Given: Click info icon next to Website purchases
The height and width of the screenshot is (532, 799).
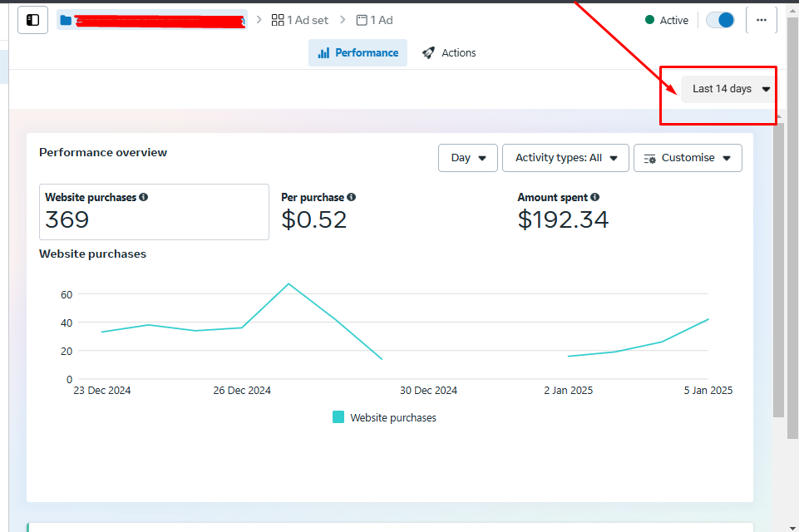Looking at the screenshot, I should point(144,198).
